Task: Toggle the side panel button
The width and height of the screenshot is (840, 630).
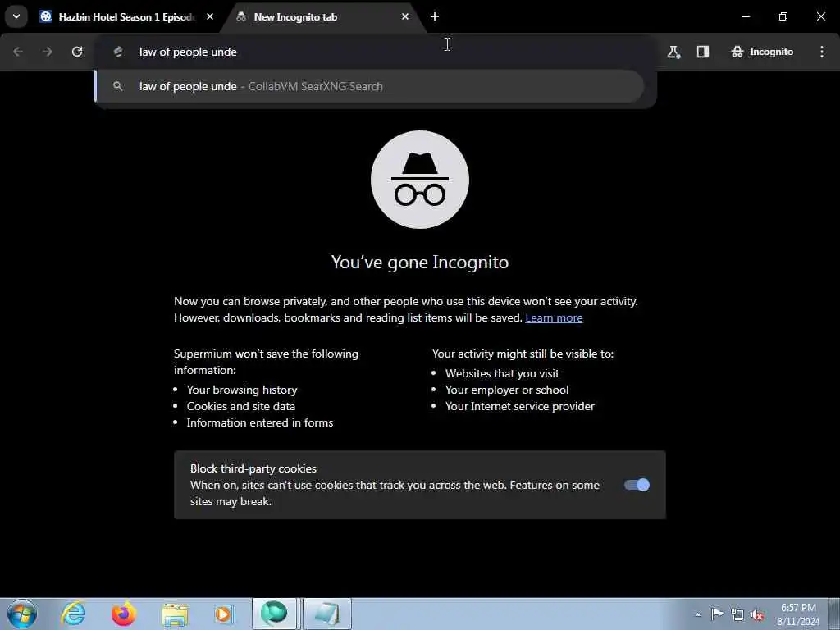Action: pos(703,52)
